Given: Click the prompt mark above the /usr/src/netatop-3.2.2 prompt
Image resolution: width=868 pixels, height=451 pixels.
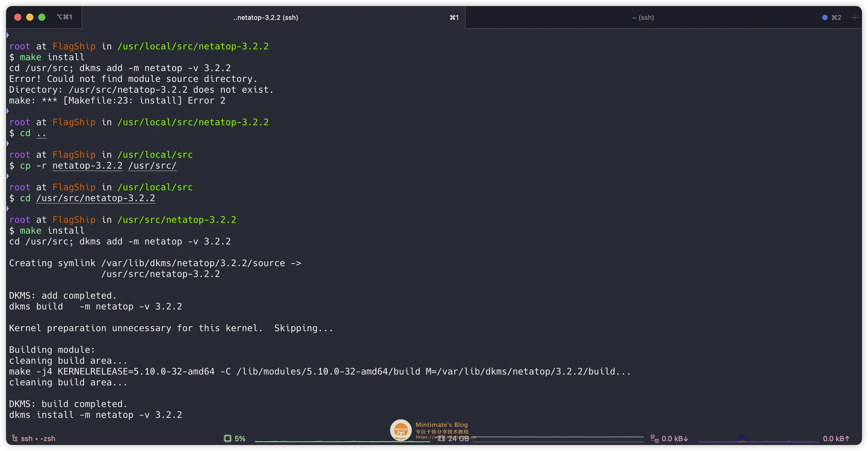Looking at the screenshot, I should point(8,209).
